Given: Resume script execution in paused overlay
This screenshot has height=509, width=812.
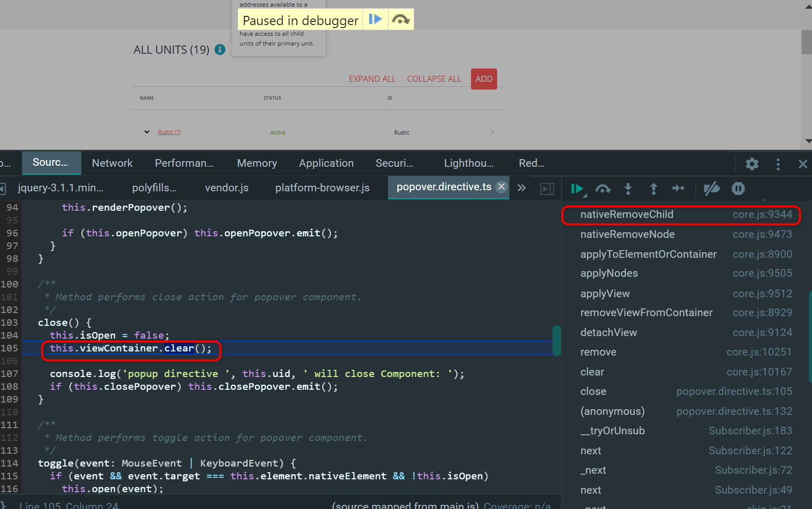Looking at the screenshot, I should [x=375, y=19].
